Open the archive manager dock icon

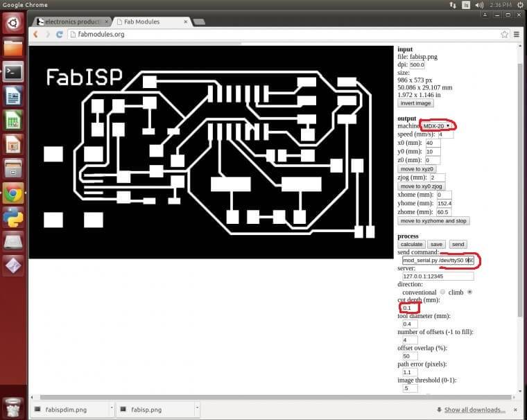tap(13, 168)
